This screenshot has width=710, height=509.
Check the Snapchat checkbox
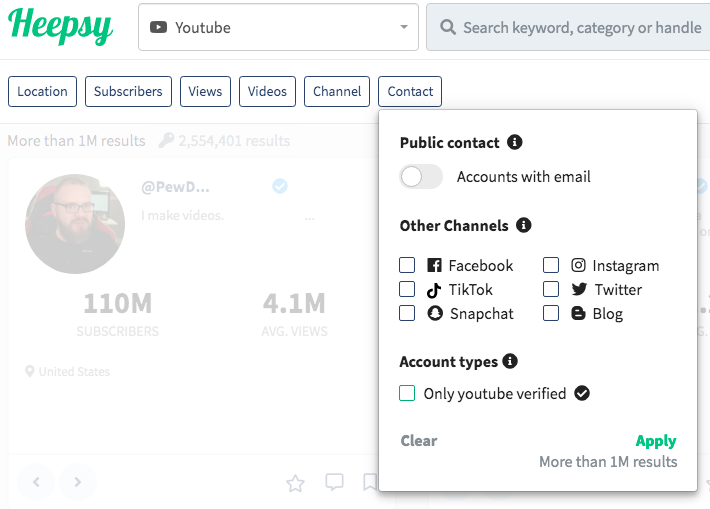click(x=407, y=313)
